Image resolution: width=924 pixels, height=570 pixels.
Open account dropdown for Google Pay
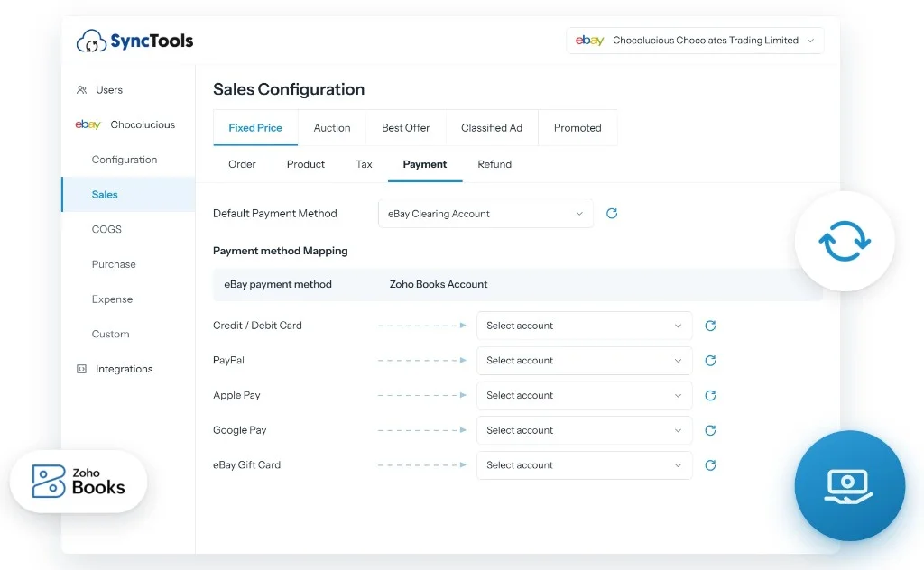(x=584, y=430)
